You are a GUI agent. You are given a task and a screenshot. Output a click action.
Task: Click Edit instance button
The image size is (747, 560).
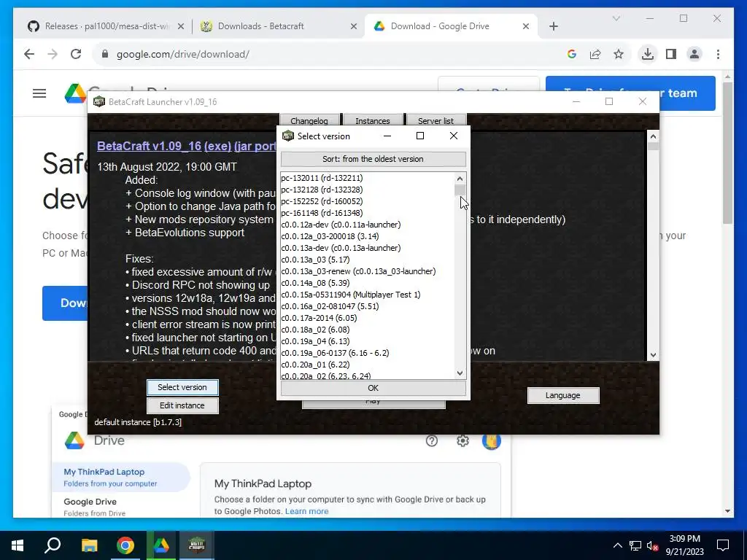click(182, 405)
